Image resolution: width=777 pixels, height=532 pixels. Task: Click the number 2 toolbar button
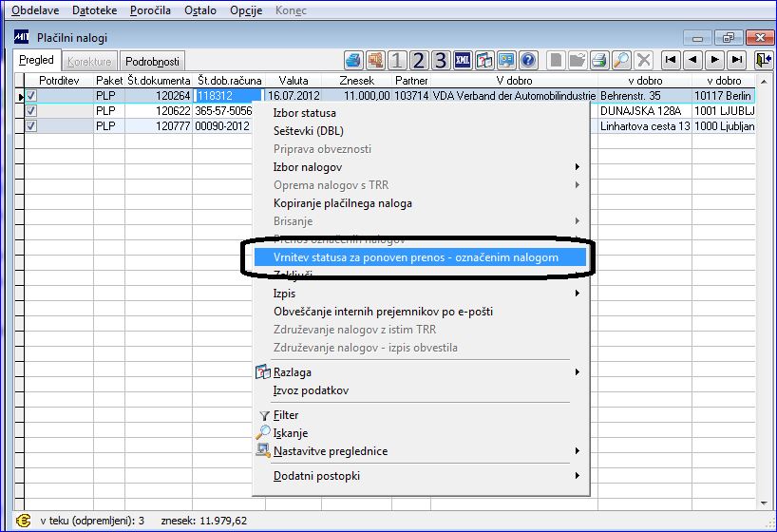pos(419,61)
